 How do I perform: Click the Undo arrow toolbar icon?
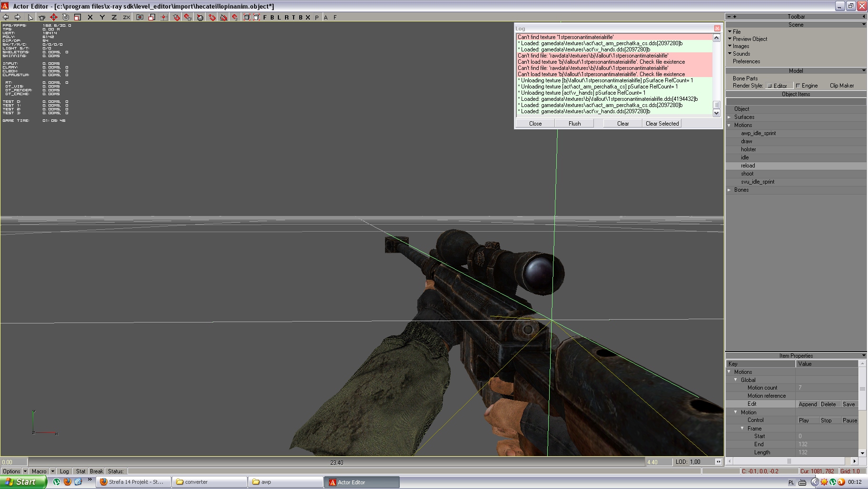click(6, 17)
